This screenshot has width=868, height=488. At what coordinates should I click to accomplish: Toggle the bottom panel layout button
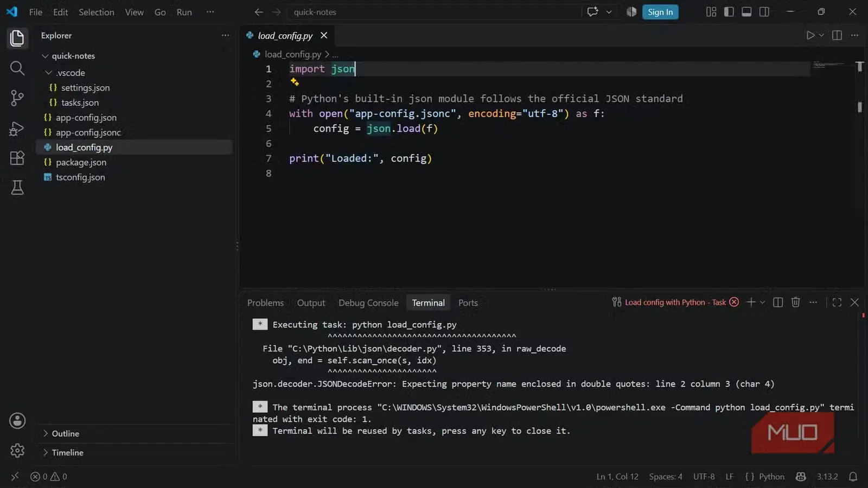pyautogui.click(x=746, y=12)
